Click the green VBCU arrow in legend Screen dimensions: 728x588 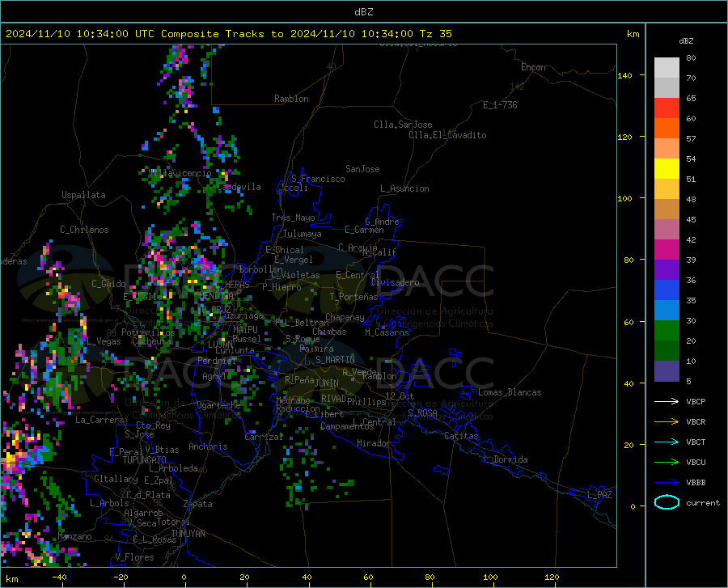point(667,463)
